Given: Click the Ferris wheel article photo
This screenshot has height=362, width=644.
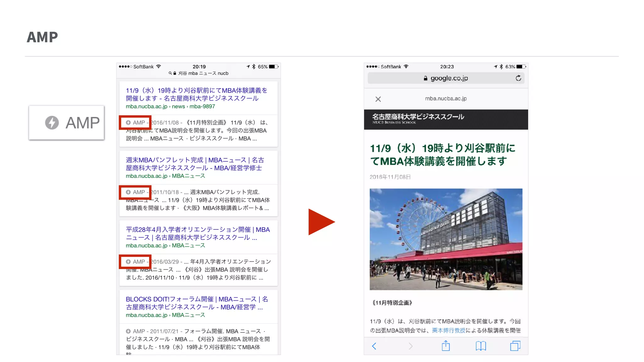Looking at the screenshot, I should [x=446, y=239].
